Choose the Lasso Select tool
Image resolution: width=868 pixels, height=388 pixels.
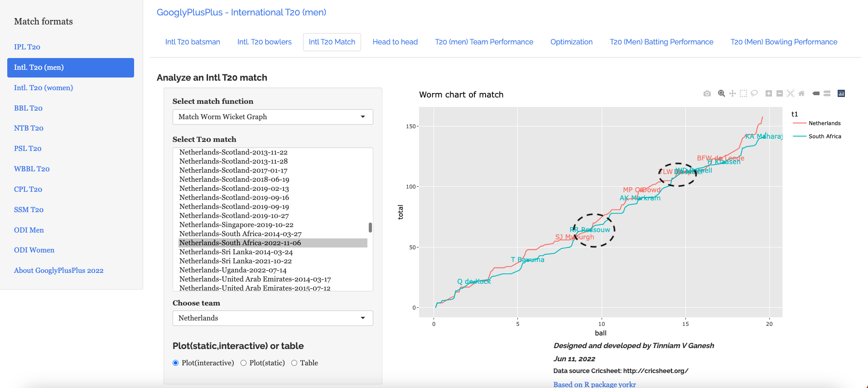[754, 93]
